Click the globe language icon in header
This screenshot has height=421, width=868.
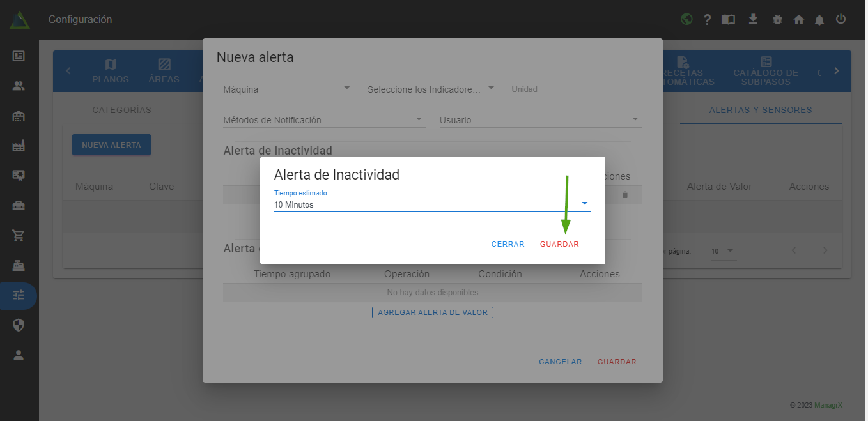coord(686,19)
